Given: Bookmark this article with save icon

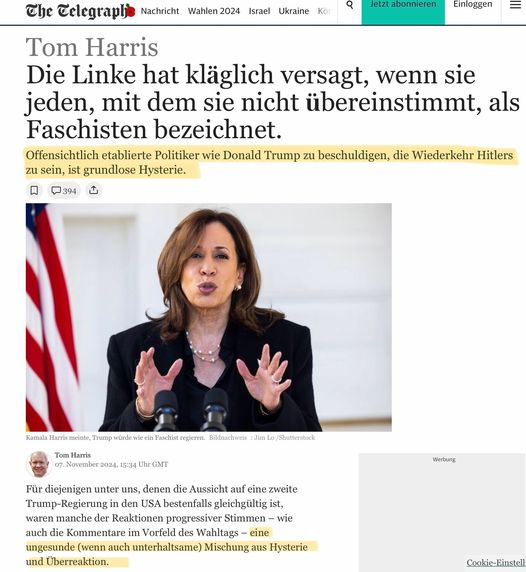Looking at the screenshot, I should click(34, 190).
